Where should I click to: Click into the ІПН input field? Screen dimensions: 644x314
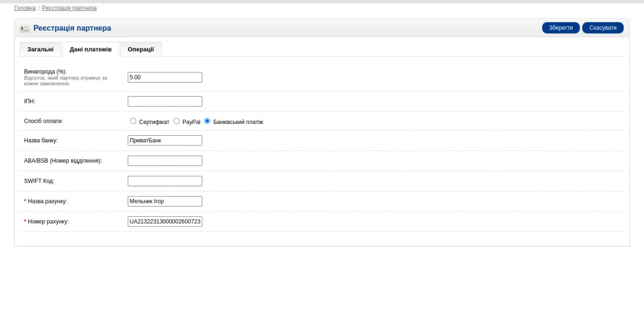pyautogui.click(x=165, y=101)
